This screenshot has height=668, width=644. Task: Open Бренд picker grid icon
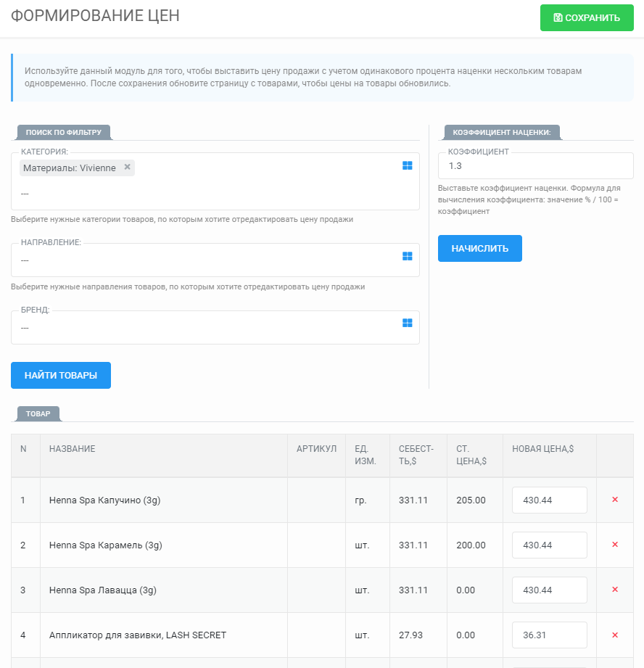pos(407,323)
